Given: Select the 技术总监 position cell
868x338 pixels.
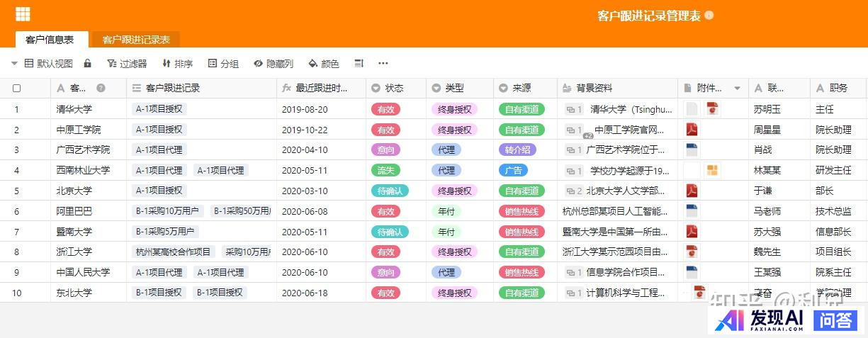Looking at the screenshot, I should [839, 211].
